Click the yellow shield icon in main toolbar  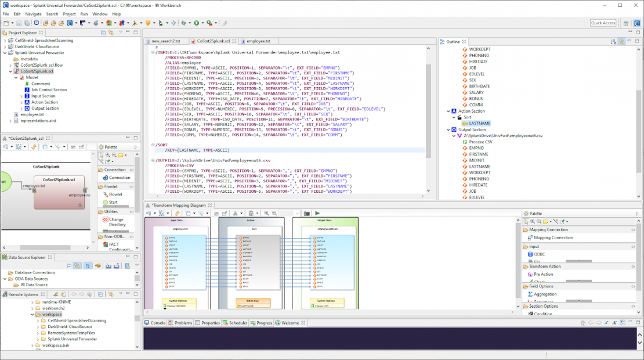(x=148, y=23)
